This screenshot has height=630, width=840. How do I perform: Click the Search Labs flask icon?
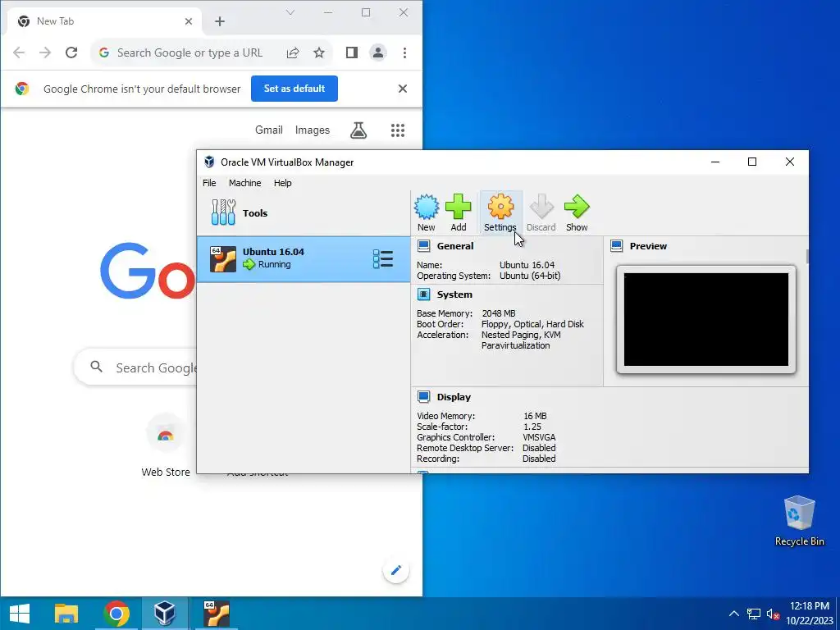coord(358,130)
